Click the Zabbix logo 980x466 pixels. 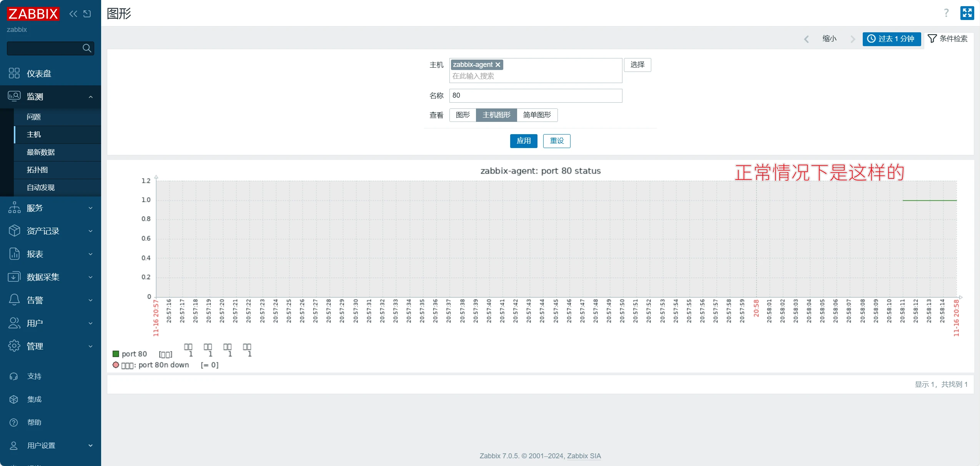tap(33, 14)
